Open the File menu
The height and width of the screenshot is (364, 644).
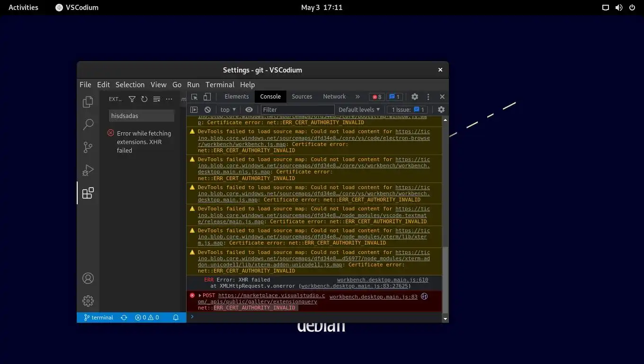coord(85,84)
